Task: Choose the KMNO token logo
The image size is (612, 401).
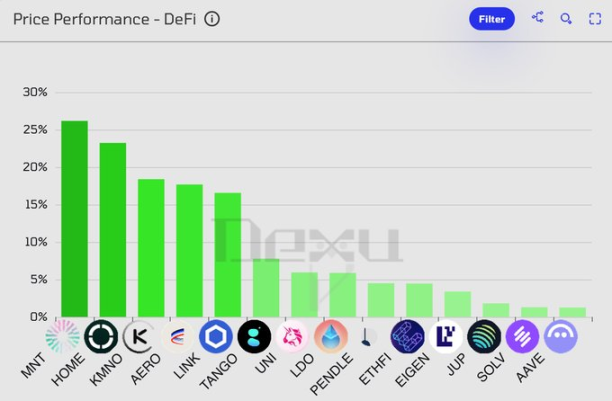Action: coord(139,336)
